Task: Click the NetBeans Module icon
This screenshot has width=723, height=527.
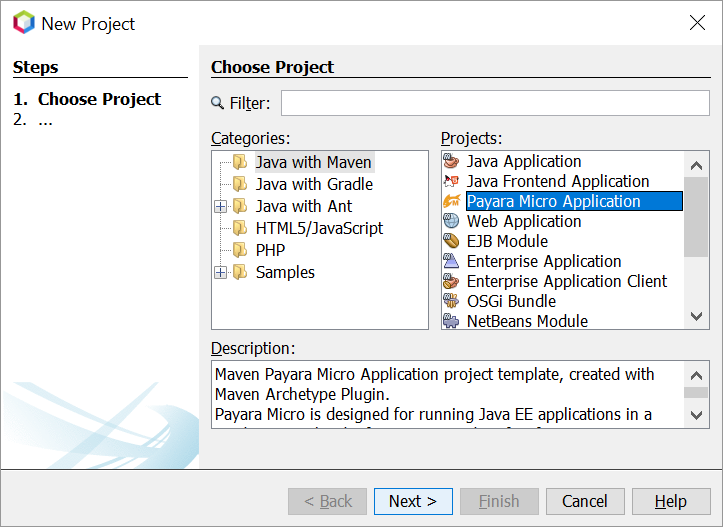Action: pos(451,322)
